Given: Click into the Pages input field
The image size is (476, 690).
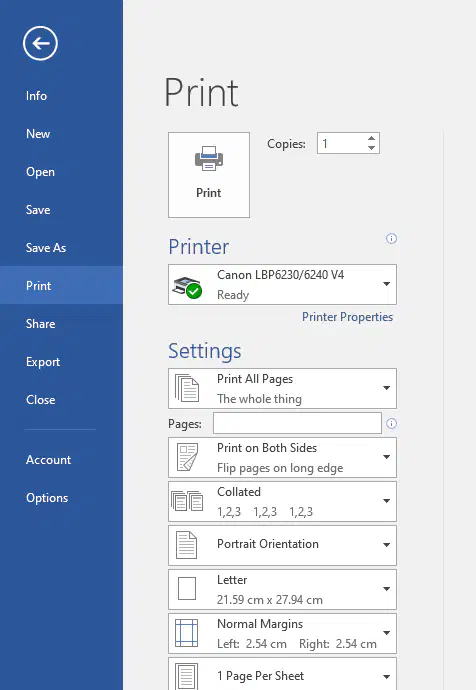Looking at the screenshot, I should pos(297,423).
